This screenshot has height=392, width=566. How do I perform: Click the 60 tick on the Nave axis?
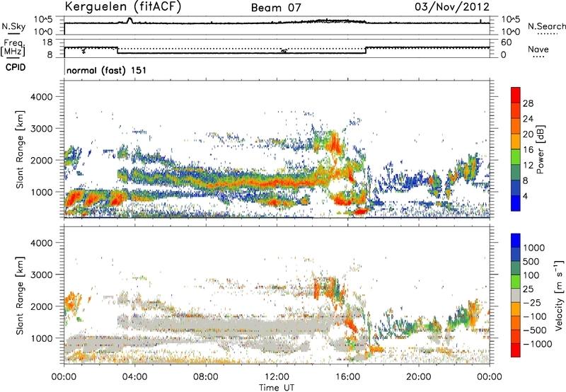(x=506, y=42)
